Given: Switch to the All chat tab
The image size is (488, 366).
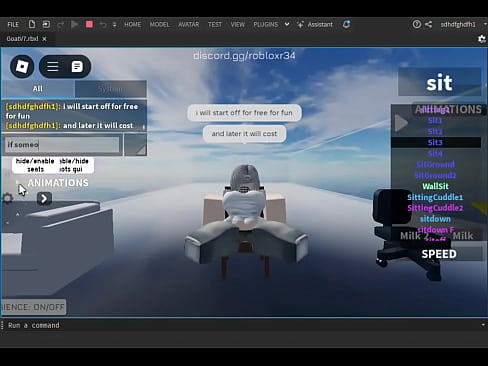Looking at the screenshot, I should tap(38, 89).
